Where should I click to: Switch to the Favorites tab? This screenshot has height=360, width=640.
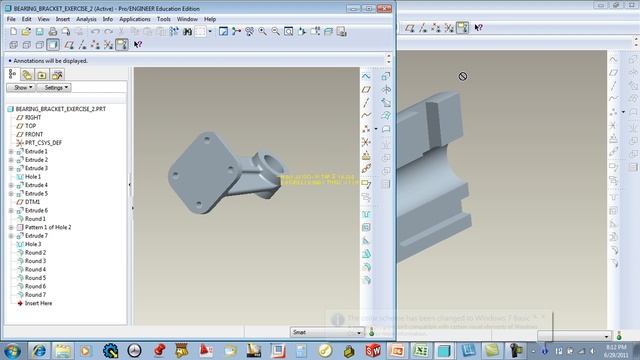click(42, 75)
